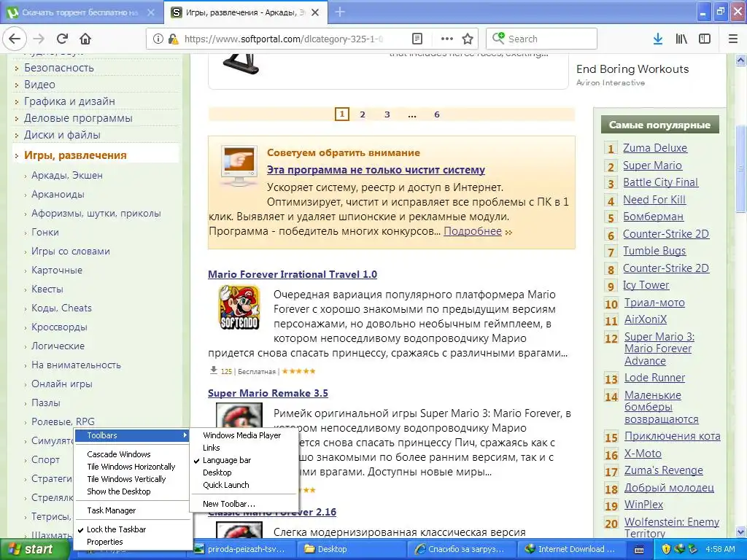The image size is (747, 560).
Task: Open the browser home page icon
Action: pos(85,39)
